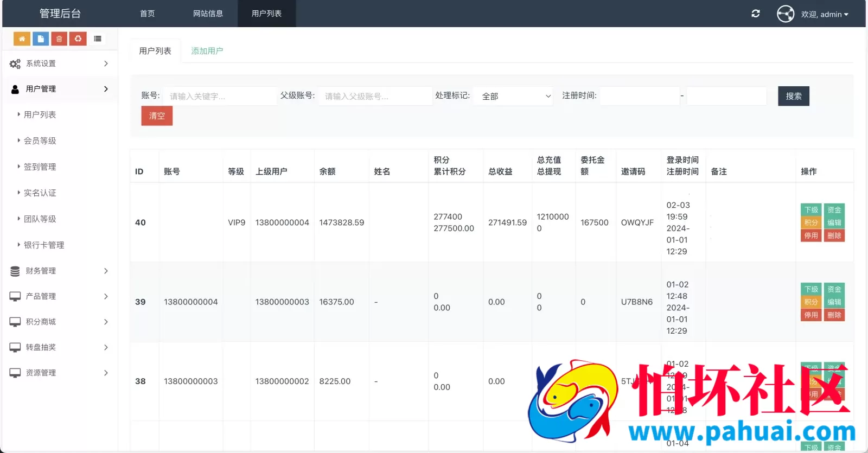Click the red trash can icon button
Viewport: 868px width, 453px height.
pyautogui.click(x=59, y=39)
